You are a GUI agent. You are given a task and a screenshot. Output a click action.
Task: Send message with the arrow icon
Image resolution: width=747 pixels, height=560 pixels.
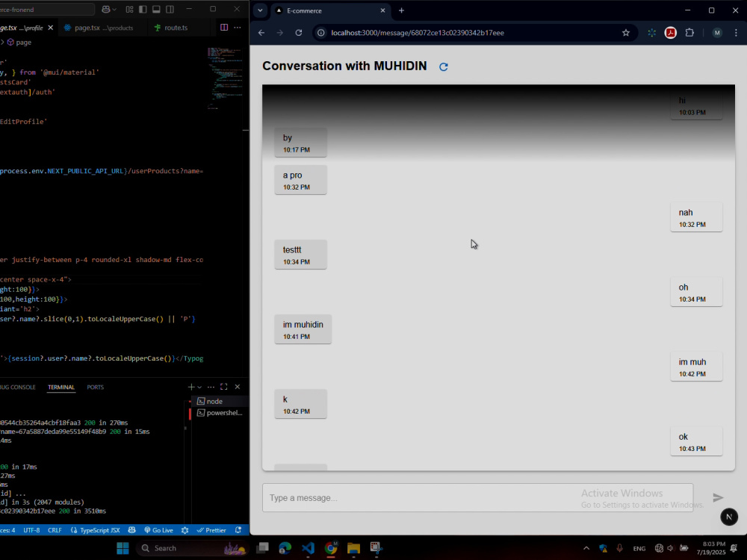(x=718, y=497)
